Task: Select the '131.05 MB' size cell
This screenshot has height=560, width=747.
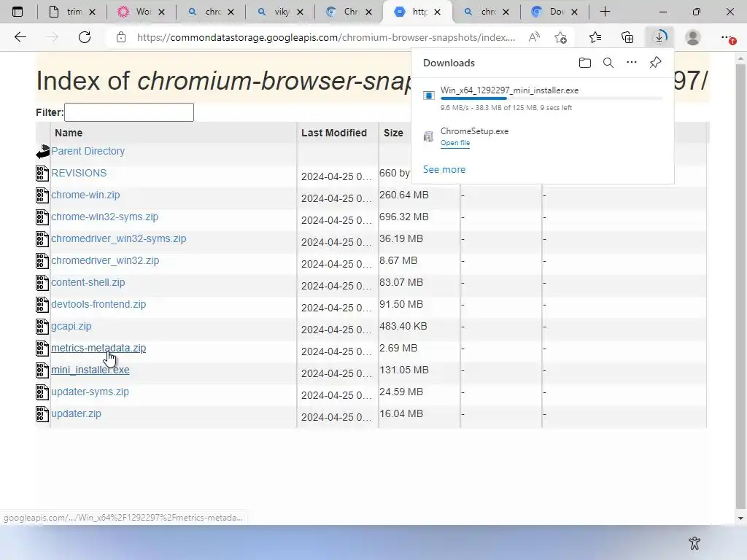Action: [x=404, y=370]
